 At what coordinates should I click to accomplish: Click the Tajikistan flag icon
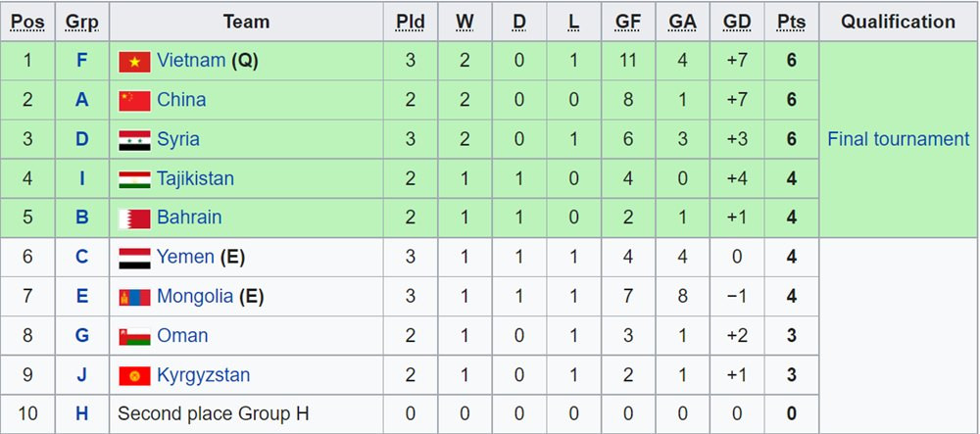(134, 178)
